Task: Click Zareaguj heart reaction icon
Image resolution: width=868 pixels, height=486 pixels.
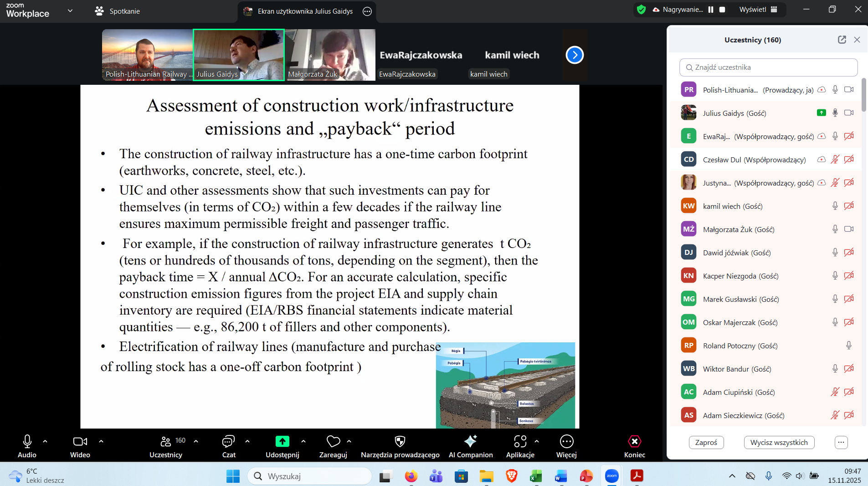Action: coord(333,441)
